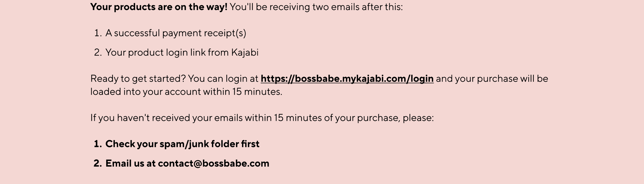644x184 pixels.
Task: Click 'and your purchase will be' text
Action: tap(492, 79)
